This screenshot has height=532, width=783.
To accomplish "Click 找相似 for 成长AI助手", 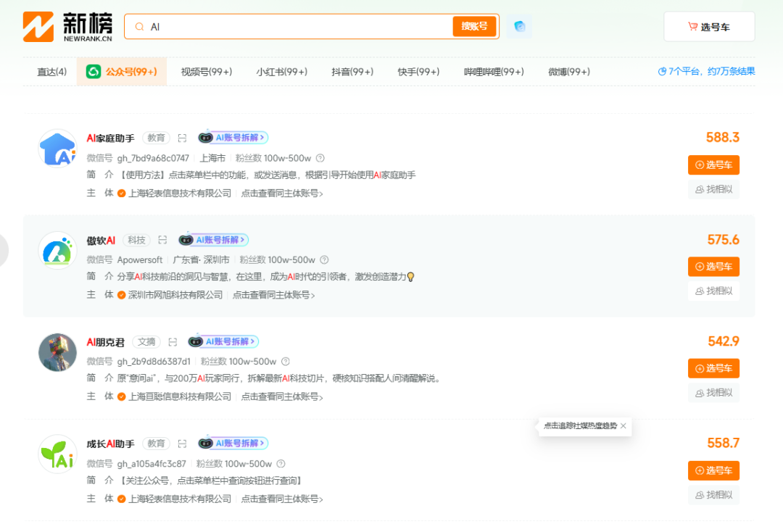I will (x=713, y=495).
